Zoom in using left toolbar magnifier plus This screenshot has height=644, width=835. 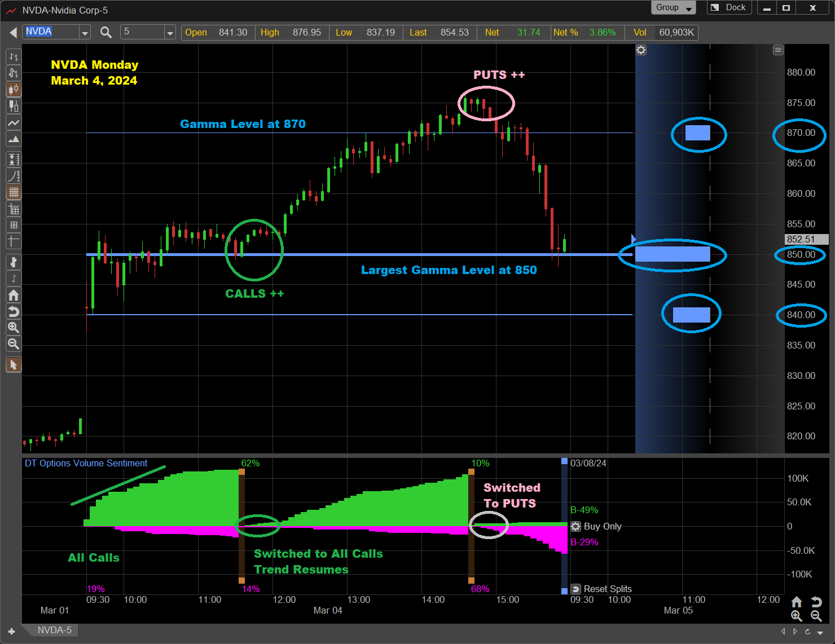14,328
